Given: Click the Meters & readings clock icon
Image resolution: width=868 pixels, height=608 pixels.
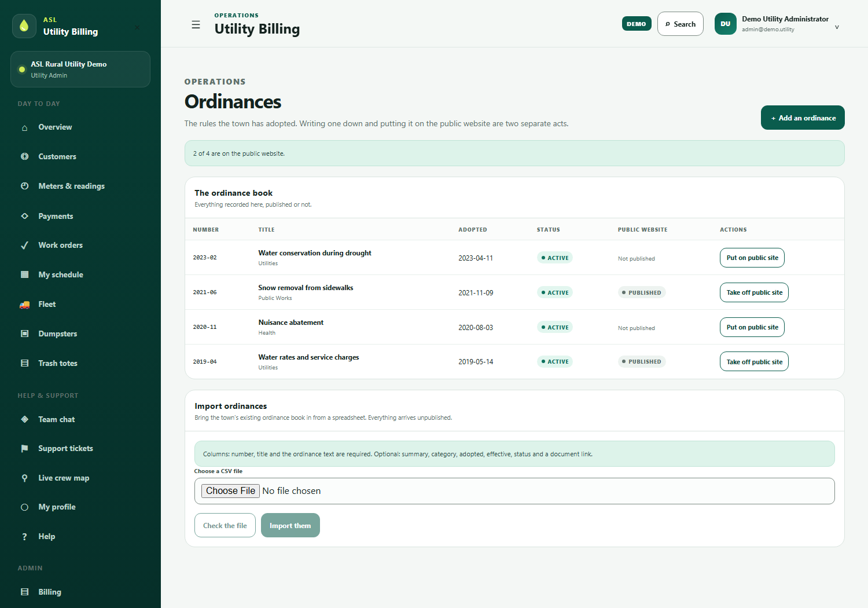Looking at the screenshot, I should [x=24, y=186].
